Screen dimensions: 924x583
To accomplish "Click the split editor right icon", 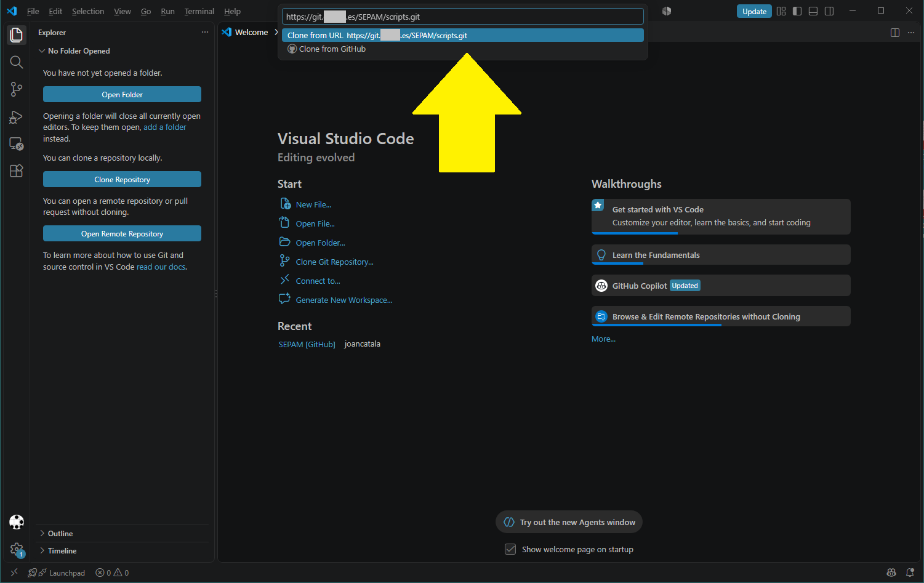I will click(895, 33).
